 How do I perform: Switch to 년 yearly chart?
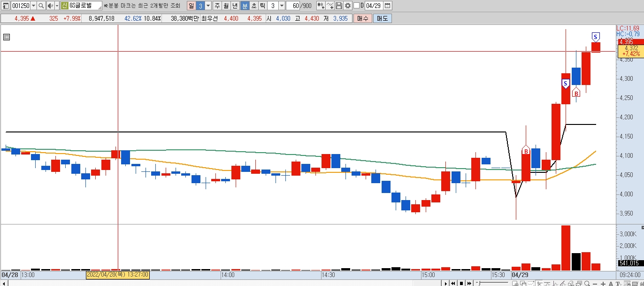tap(235, 6)
